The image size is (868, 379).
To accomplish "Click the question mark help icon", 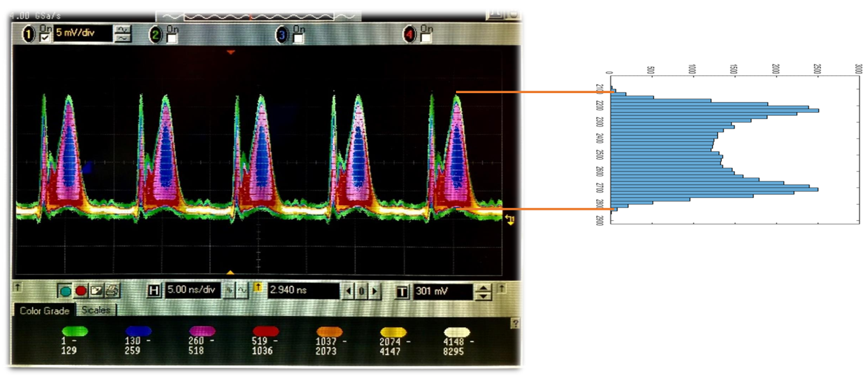I will click(515, 323).
